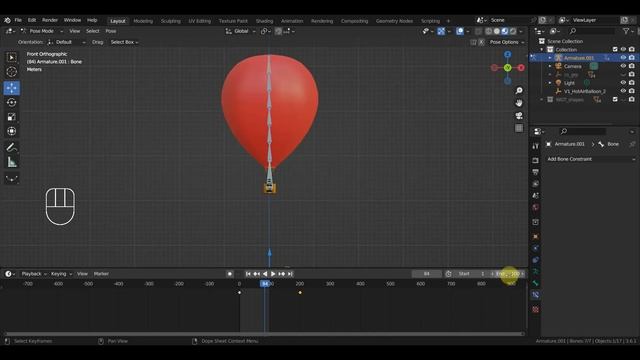Click the orange keyframe marker at 200
Screen dimensions: 640x360
pyautogui.click(x=300, y=293)
